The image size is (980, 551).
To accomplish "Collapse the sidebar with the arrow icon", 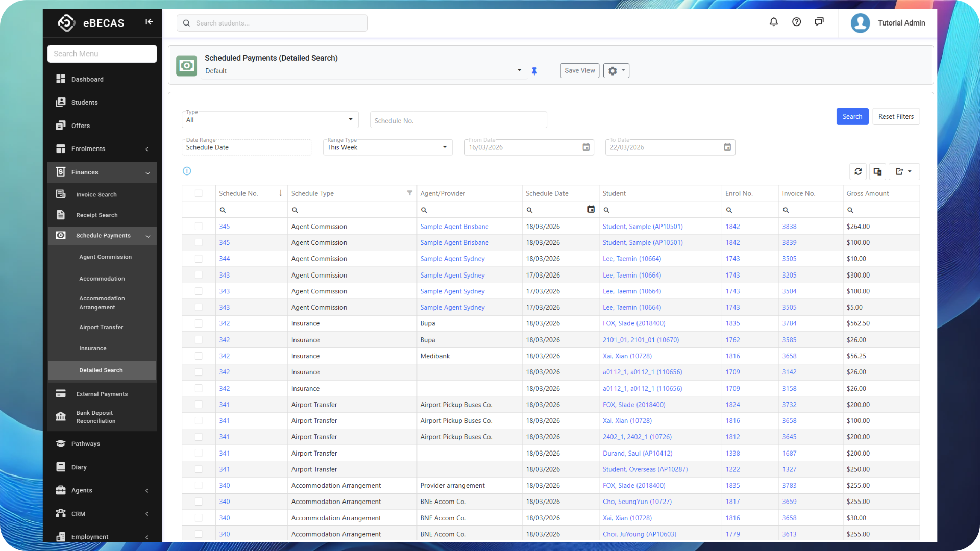I will click(149, 22).
